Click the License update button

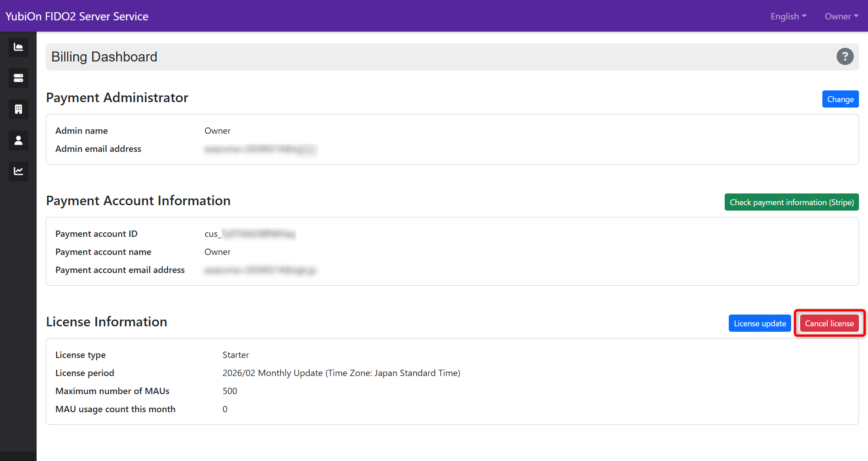pyautogui.click(x=759, y=324)
